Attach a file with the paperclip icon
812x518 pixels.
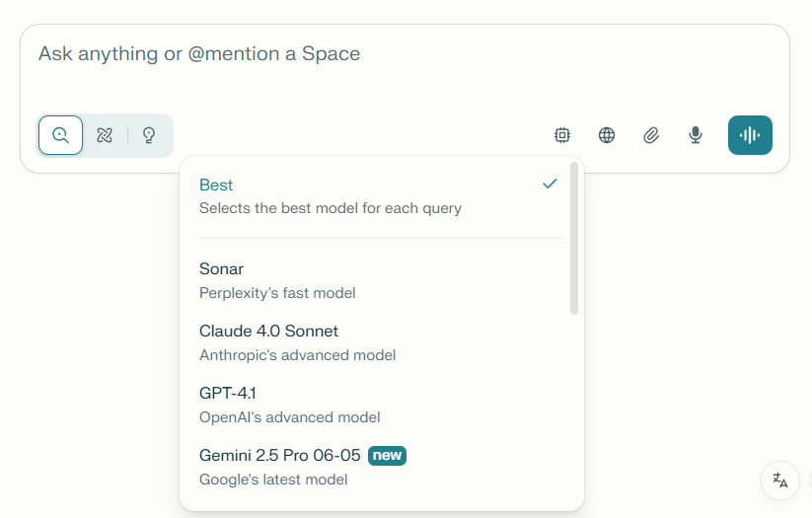coord(651,135)
